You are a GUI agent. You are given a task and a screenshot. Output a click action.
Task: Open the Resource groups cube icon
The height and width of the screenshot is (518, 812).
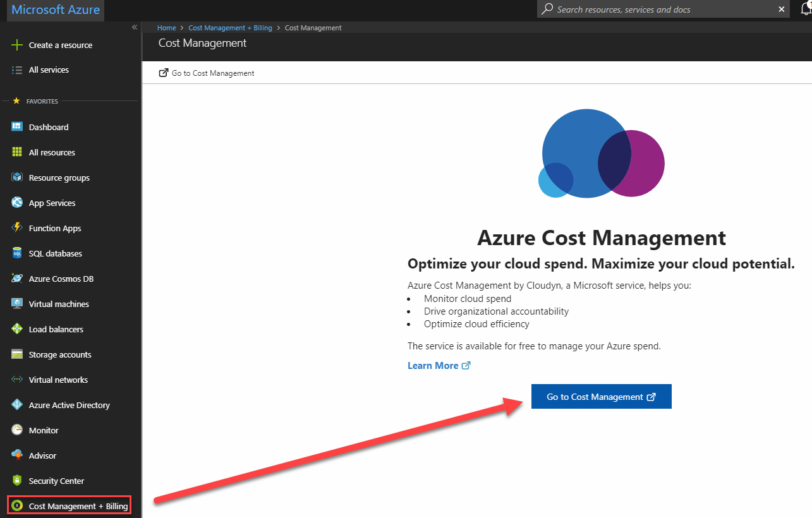click(x=17, y=178)
